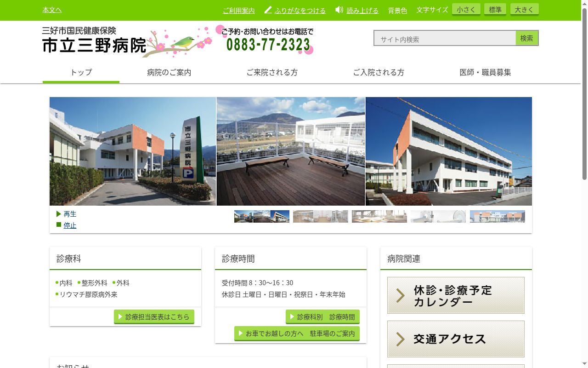Open お車でお越しの方へ 駐車場のご案内 button

[297, 333]
